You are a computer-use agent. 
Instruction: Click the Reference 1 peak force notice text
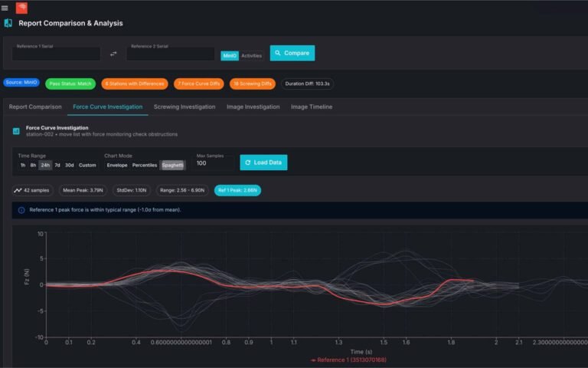tap(105, 210)
